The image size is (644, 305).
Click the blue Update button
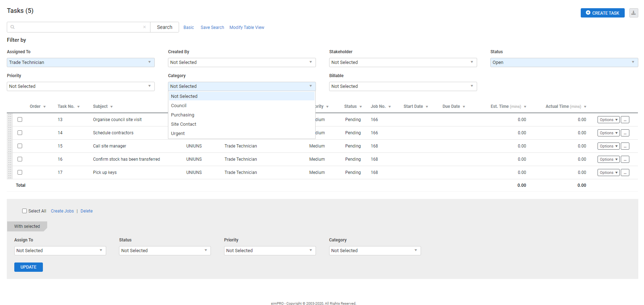(29, 267)
